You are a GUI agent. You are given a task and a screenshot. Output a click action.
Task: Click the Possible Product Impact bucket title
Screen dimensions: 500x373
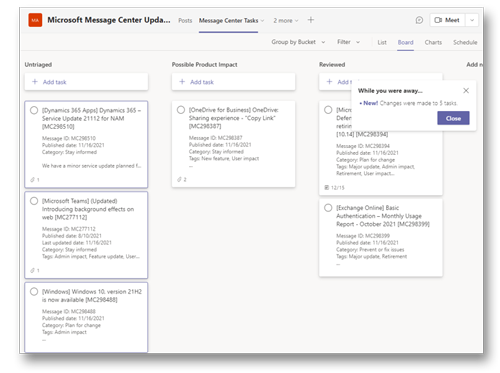pyautogui.click(x=204, y=65)
